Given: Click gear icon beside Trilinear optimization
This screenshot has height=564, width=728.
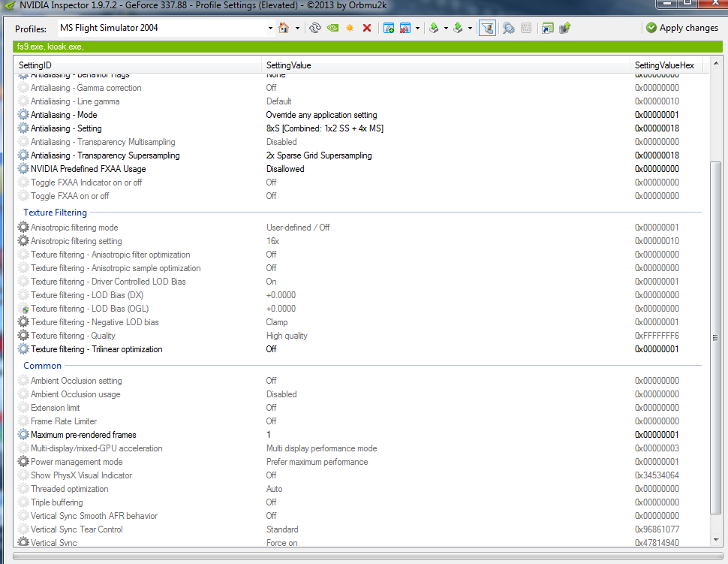Looking at the screenshot, I should (23, 349).
